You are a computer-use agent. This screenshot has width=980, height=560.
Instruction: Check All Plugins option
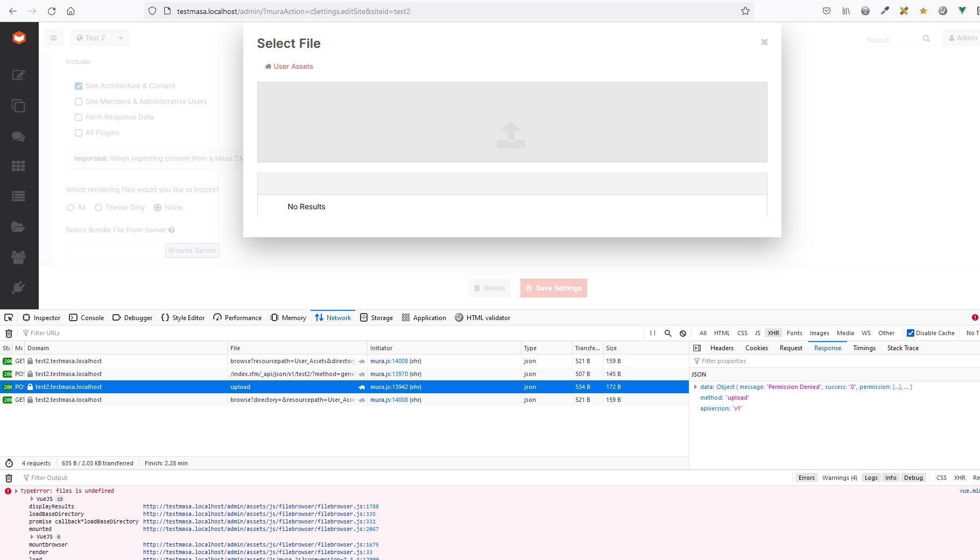pyautogui.click(x=79, y=133)
